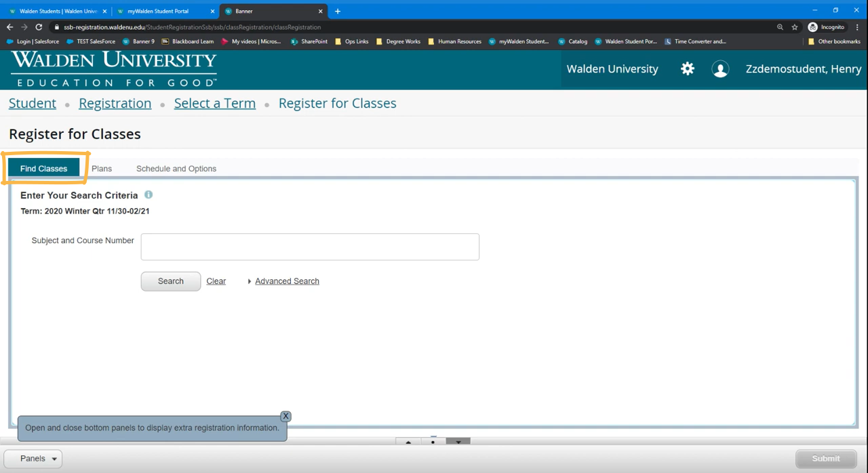
Task: Click the Walden University header text
Action: (612, 69)
